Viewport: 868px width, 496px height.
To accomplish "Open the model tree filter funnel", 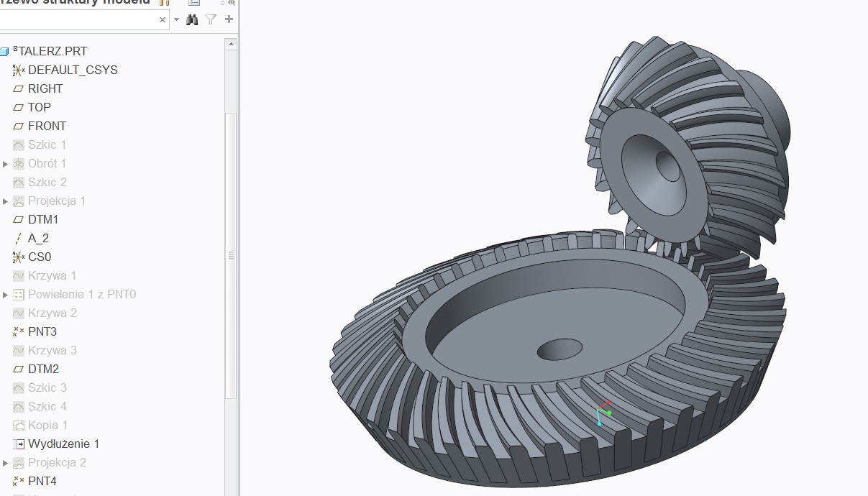I will (x=211, y=20).
